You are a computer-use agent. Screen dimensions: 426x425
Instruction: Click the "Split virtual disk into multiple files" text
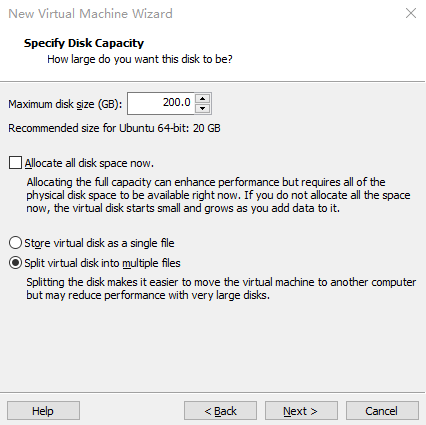[102, 263]
